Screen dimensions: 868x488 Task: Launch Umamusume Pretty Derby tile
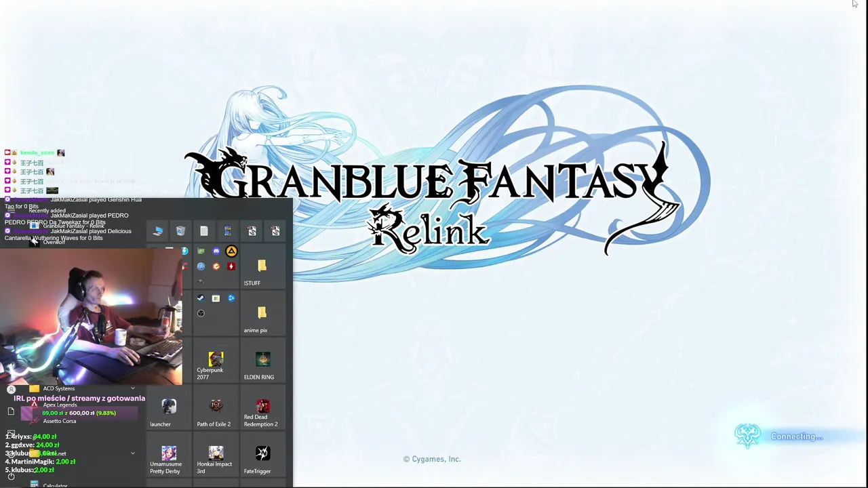(x=169, y=455)
